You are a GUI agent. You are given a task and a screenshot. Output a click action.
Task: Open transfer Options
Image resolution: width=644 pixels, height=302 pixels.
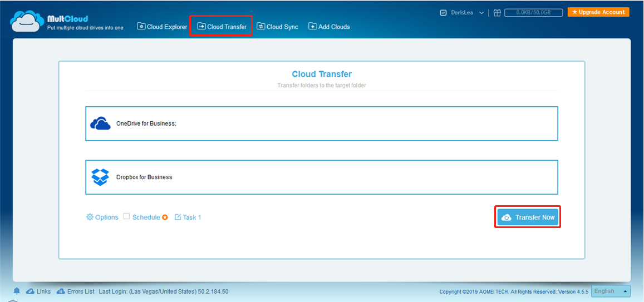point(102,217)
